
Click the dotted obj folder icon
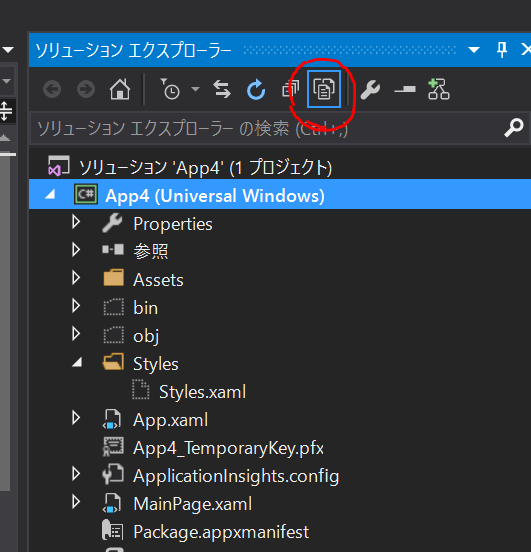pos(114,334)
